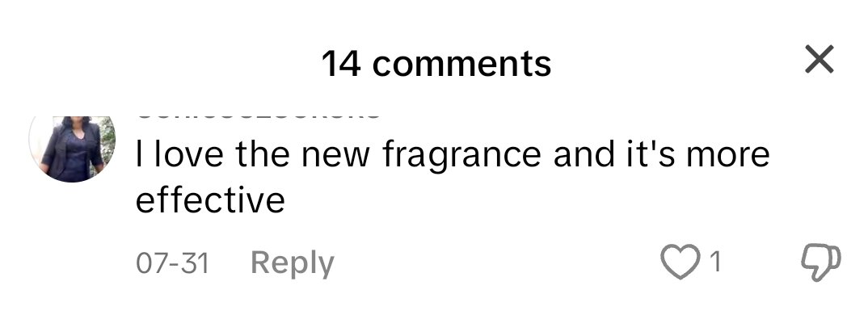This screenshot has width=868, height=336.
Task: Click the like count next to the heart
Action: pyautogui.click(x=715, y=262)
